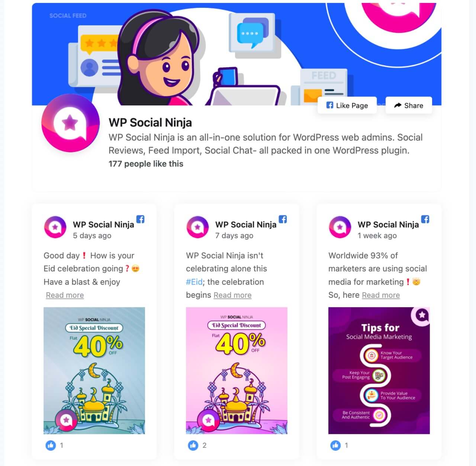Open Facebook icon on the 7 days ago post
Screen dimensions: 476x466
pos(283,219)
